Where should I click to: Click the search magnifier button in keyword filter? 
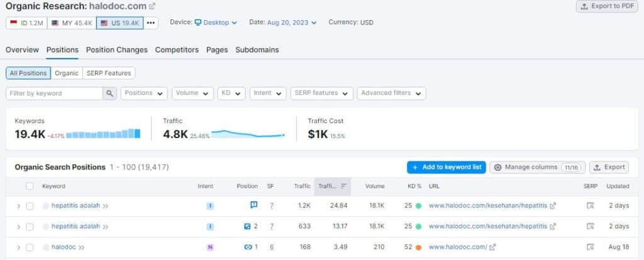(x=109, y=94)
